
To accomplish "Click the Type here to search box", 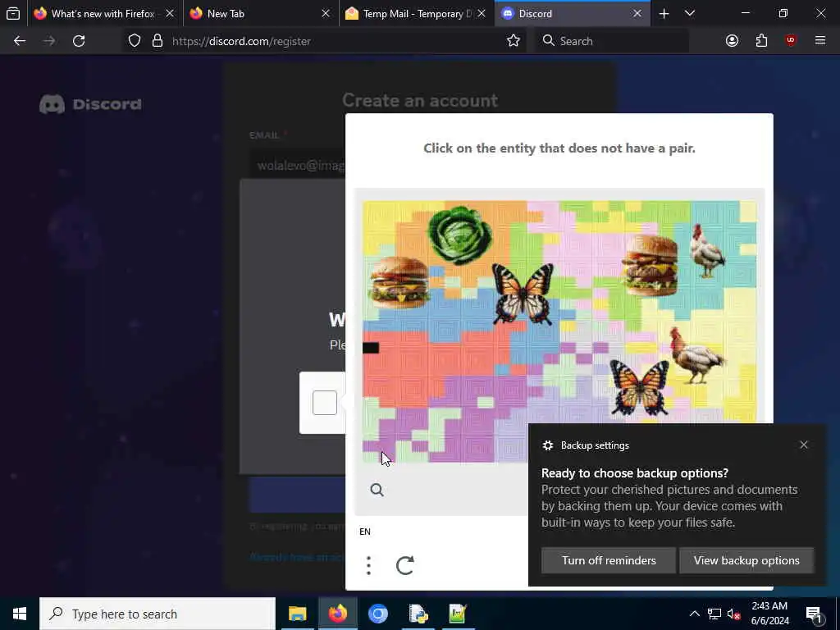I will (157, 614).
